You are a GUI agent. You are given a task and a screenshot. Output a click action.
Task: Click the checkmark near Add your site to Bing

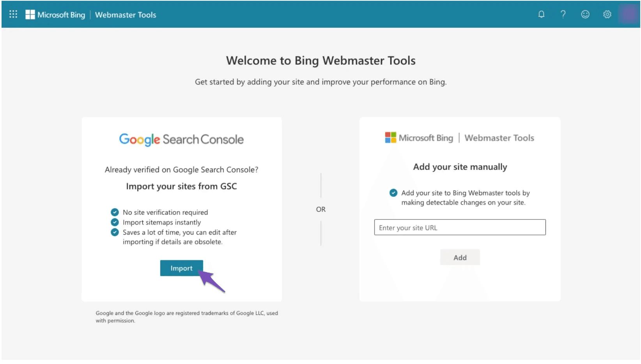(x=393, y=193)
